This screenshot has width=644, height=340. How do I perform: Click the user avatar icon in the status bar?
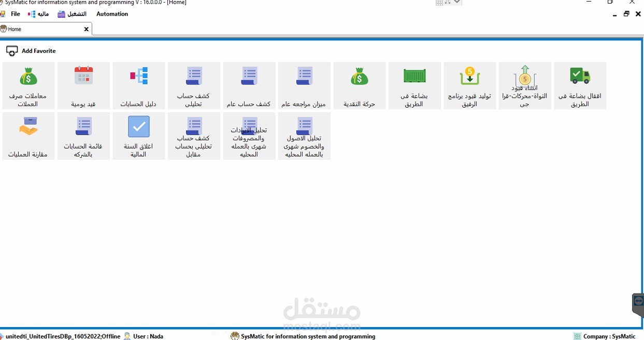pos(127,336)
